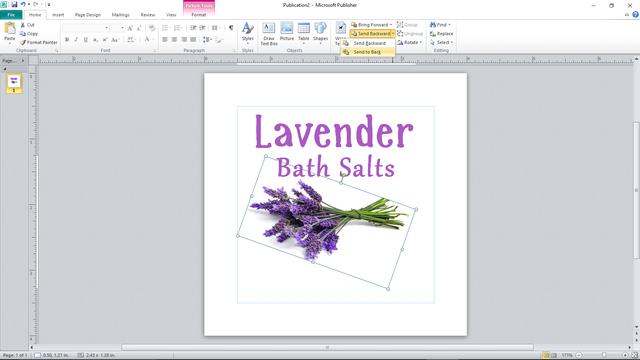Click the Cut scissors command

(x=28, y=25)
